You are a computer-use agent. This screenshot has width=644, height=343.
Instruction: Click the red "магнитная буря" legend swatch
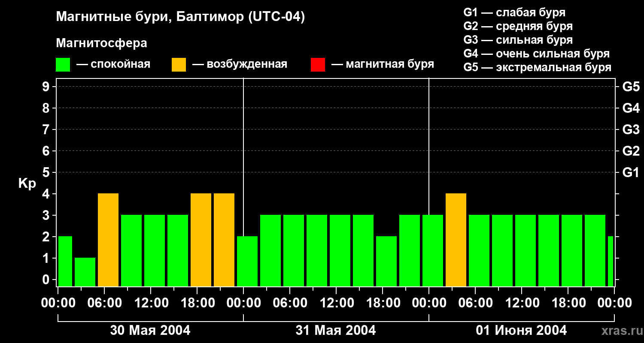318,65
